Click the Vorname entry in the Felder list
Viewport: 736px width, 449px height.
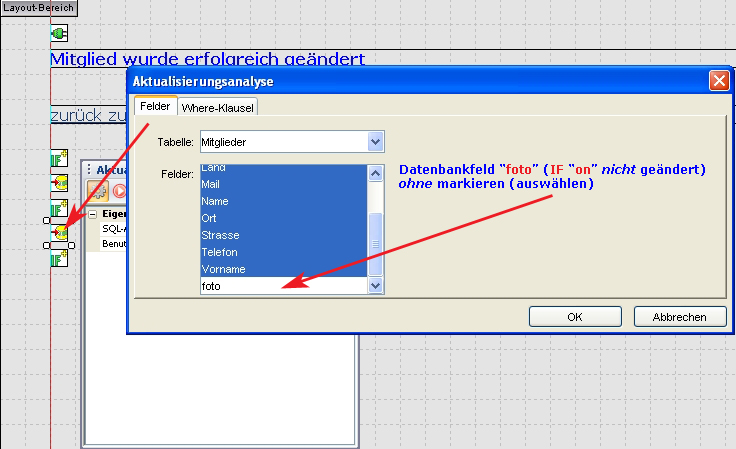tap(283, 269)
